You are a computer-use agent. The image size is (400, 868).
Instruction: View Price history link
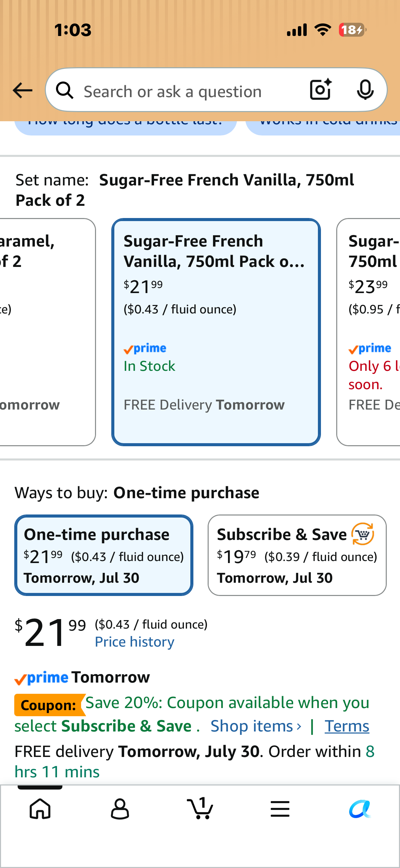click(134, 642)
